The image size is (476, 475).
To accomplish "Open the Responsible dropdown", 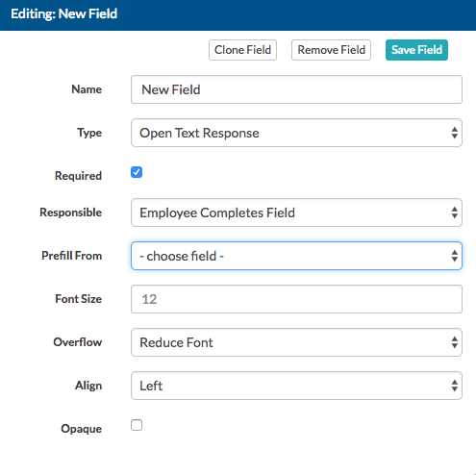I will coord(296,212).
